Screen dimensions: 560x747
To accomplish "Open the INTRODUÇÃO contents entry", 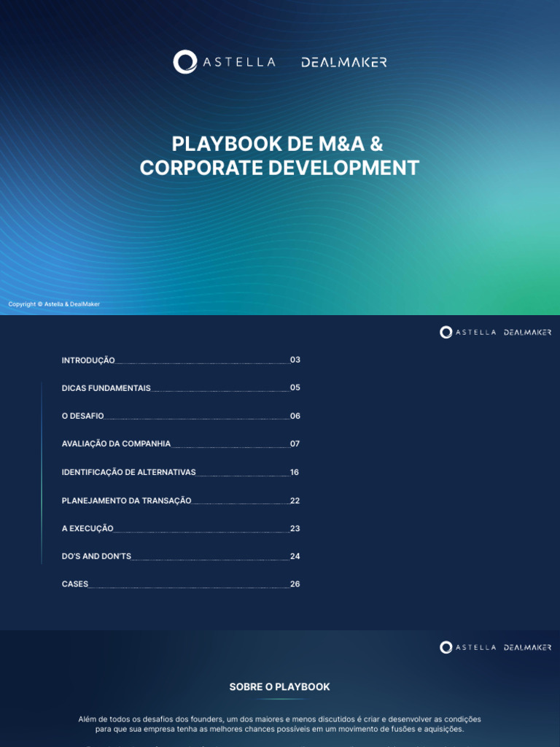I will coord(181,360).
